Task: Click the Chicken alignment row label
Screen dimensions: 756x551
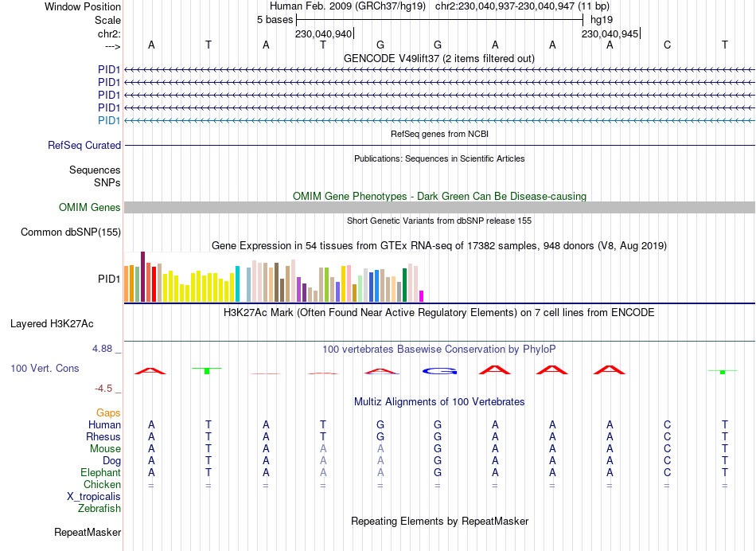Action: point(102,484)
